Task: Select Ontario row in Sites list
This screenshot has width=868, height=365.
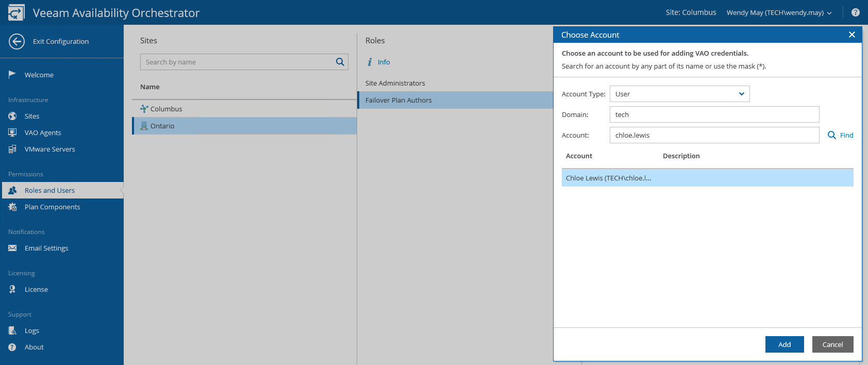Action: point(244,126)
